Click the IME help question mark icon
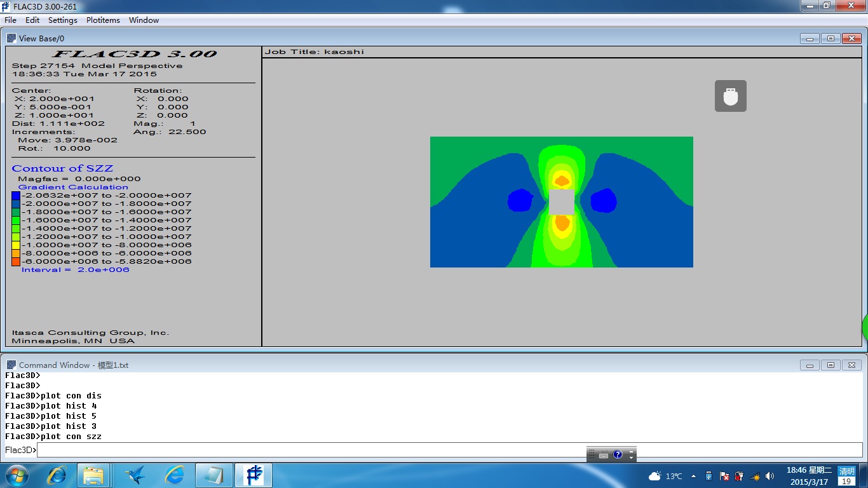 point(618,454)
